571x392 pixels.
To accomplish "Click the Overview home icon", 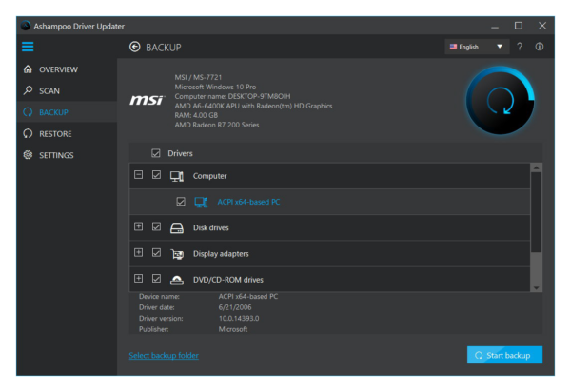I will coord(28,69).
